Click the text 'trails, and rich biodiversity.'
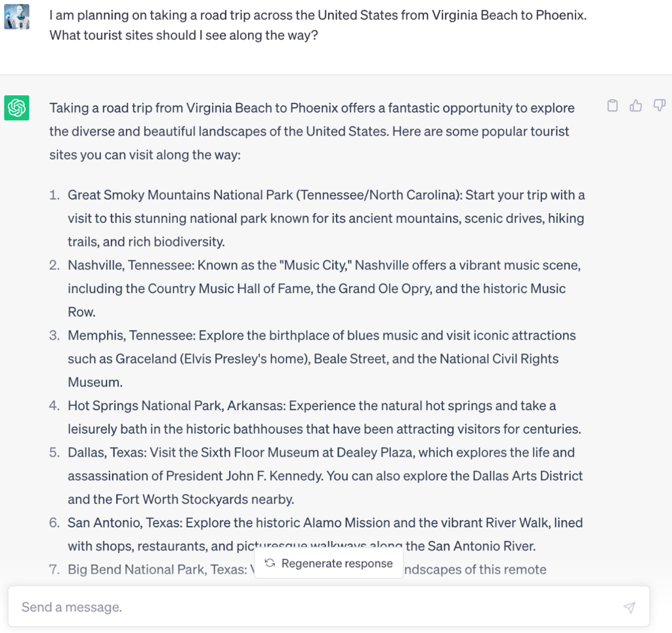 (x=146, y=241)
